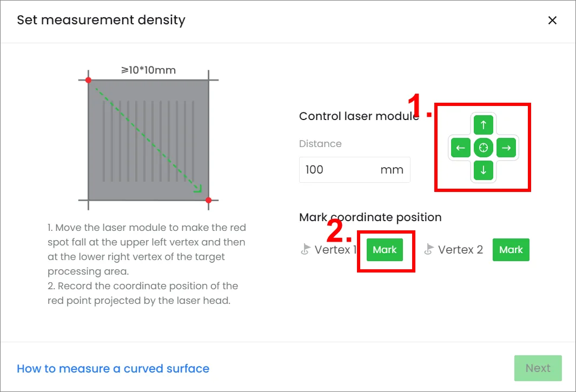Open How to measure a curved surface
The image size is (576, 392).
[x=113, y=369]
